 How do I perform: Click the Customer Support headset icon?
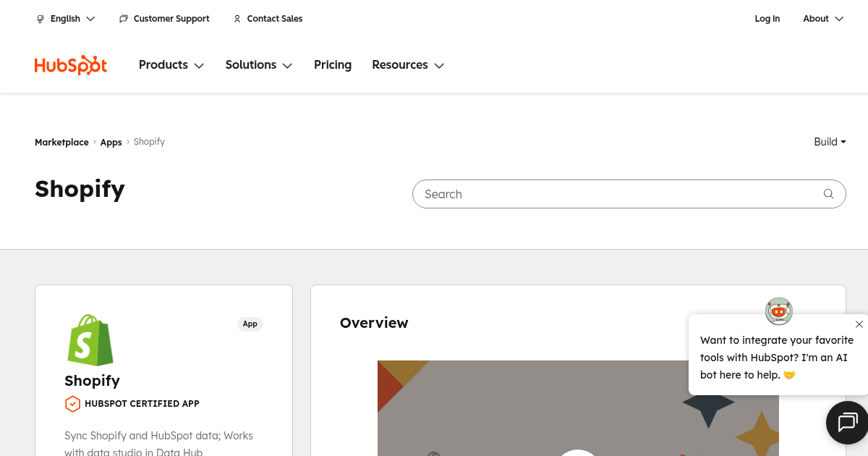[x=124, y=19]
